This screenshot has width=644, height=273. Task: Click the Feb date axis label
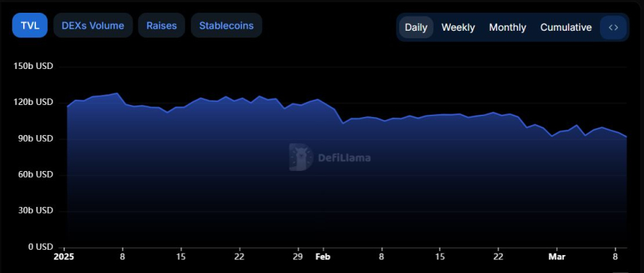pyautogui.click(x=323, y=257)
